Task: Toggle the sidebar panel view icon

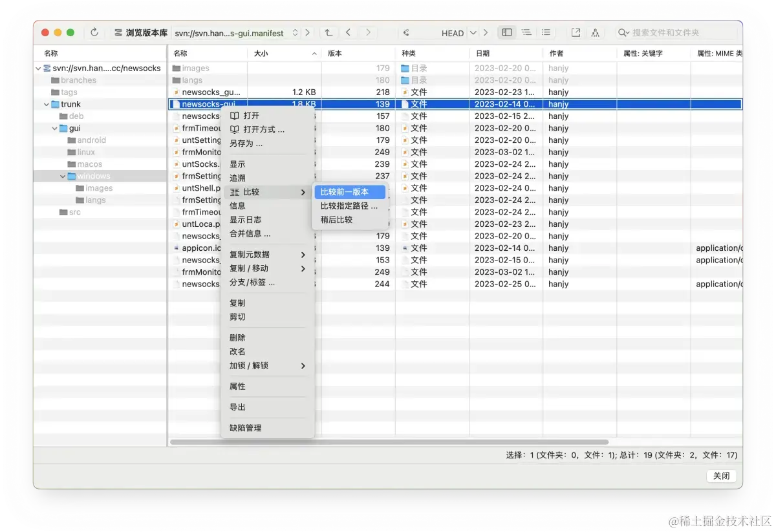Action: (507, 32)
